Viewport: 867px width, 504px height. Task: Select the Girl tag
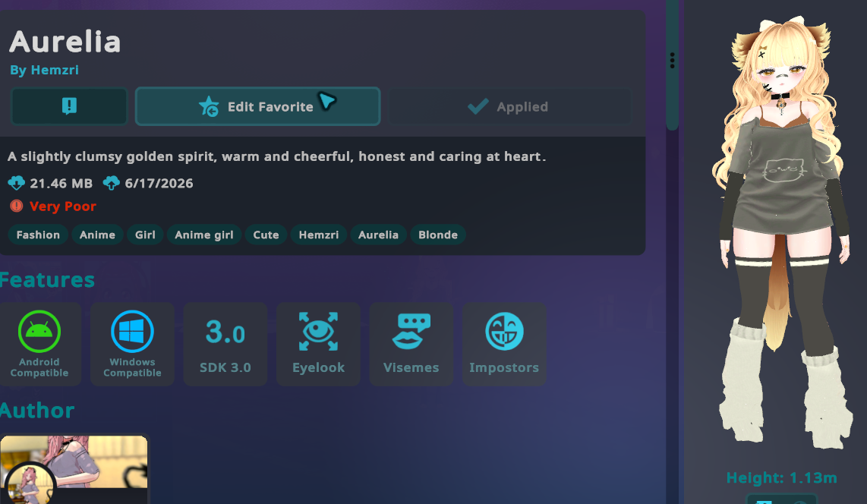tap(146, 235)
